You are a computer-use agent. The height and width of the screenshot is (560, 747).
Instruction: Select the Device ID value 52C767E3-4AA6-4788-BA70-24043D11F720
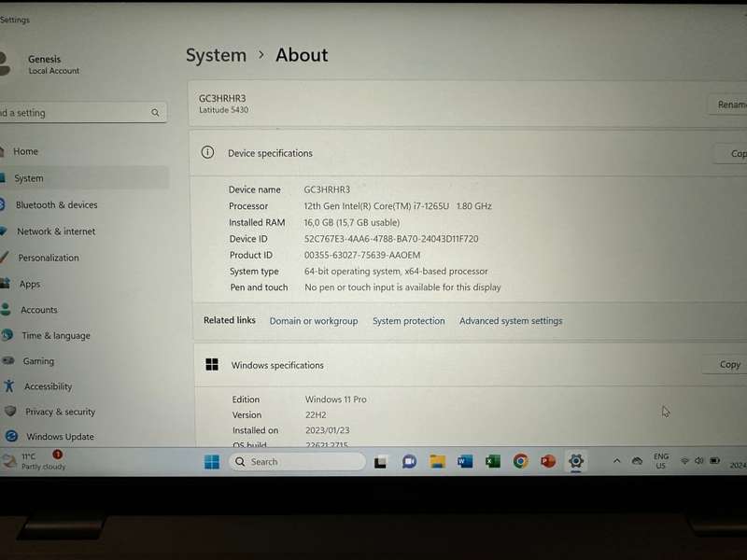[391, 239]
